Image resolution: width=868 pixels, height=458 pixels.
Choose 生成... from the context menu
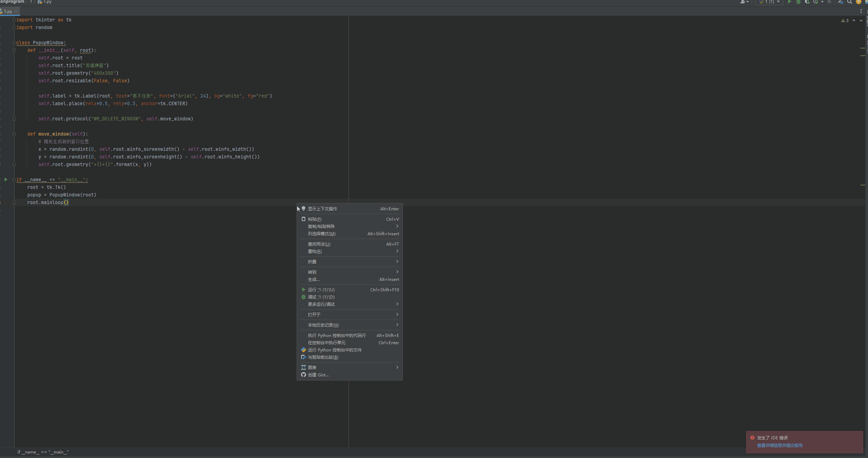pos(350,280)
